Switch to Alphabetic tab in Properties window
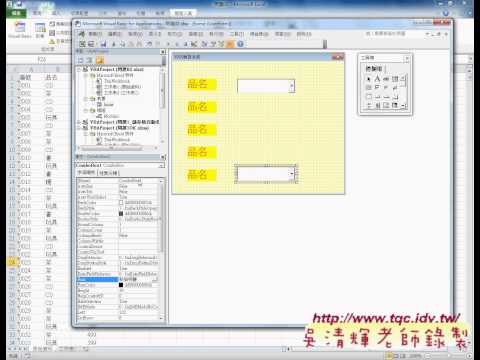 coord(87,173)
